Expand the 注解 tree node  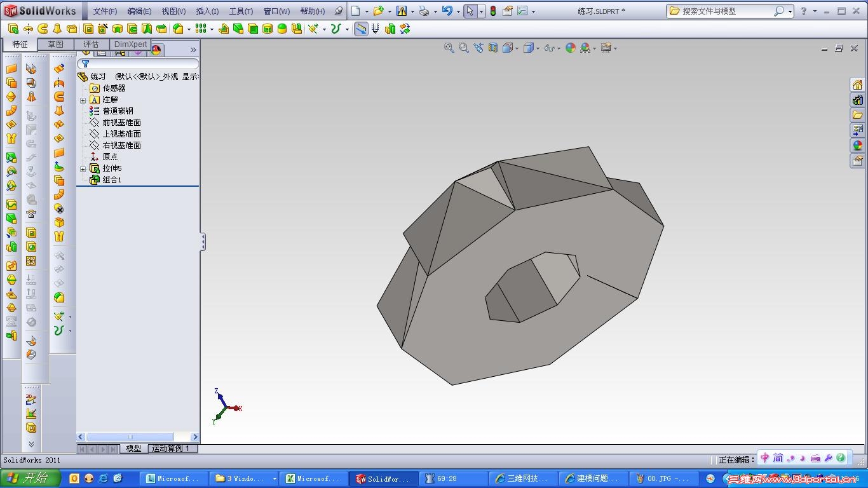tap(83, 100)
